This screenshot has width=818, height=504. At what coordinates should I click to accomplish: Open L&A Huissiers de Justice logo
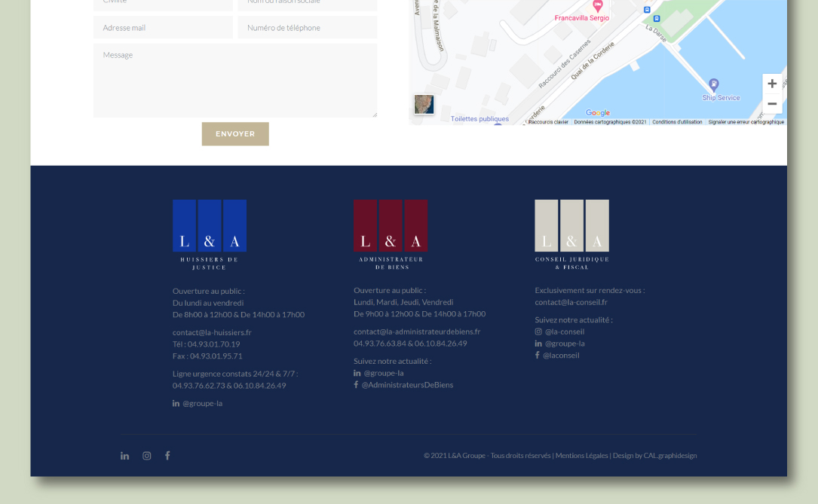[x=210, y=235]
